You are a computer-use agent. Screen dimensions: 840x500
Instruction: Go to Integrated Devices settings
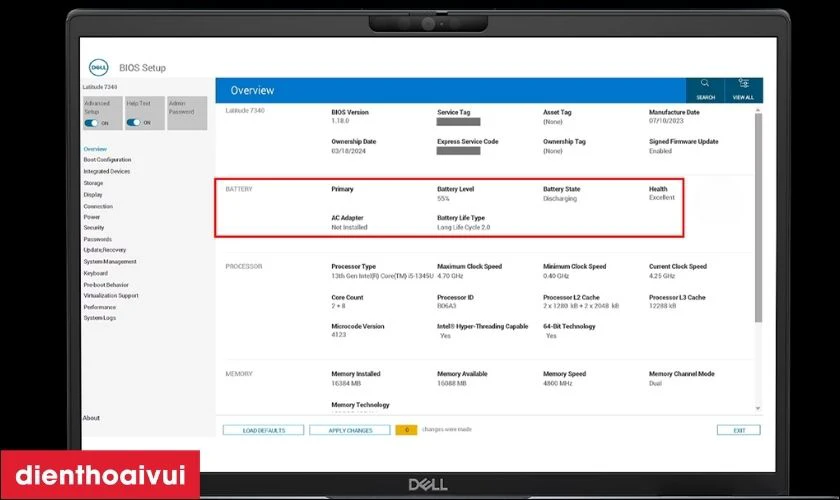click(x=106, y=171)
